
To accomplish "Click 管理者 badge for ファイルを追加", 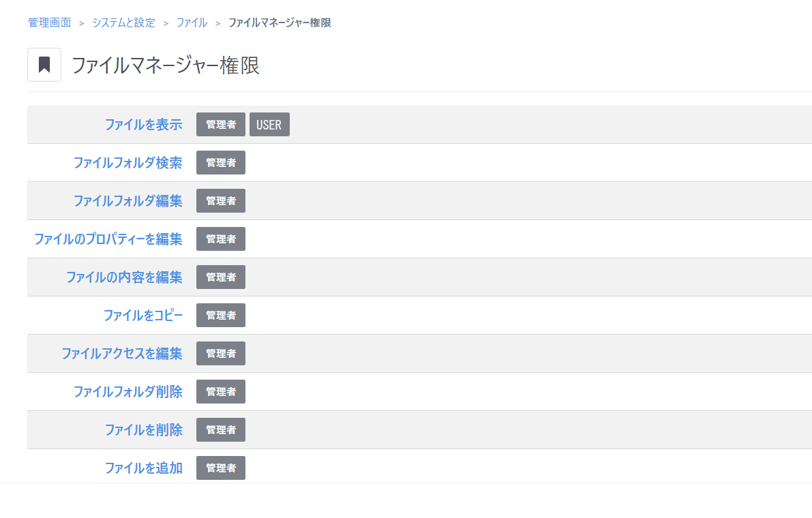I will pos(221,468).
